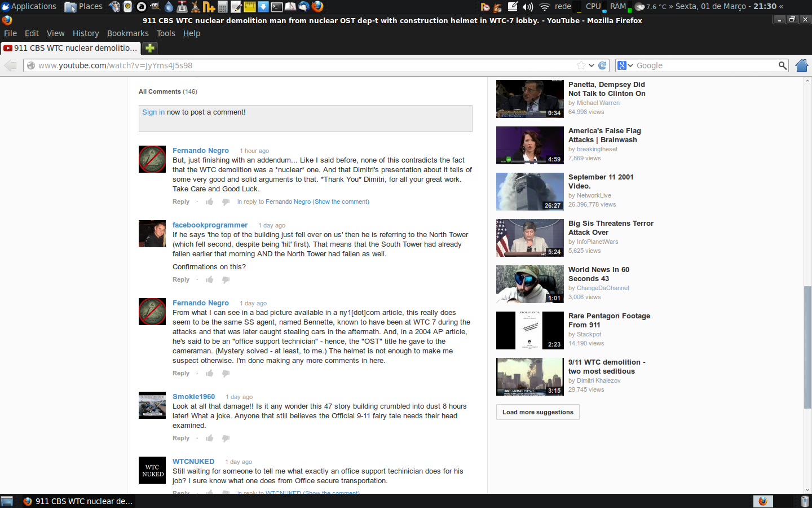Show desktop using bottom panel icon
This screenshot has height=508, width=812.
[7, 501]
